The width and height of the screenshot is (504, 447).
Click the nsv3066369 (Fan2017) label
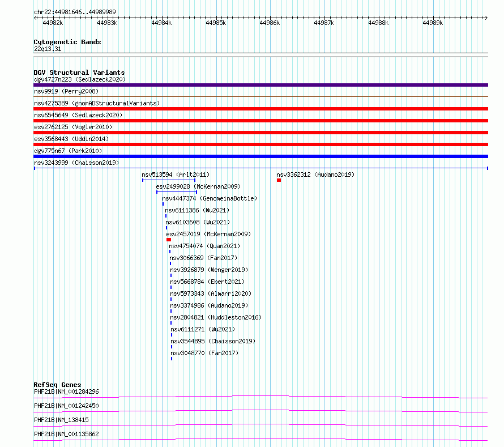(203, 258)
